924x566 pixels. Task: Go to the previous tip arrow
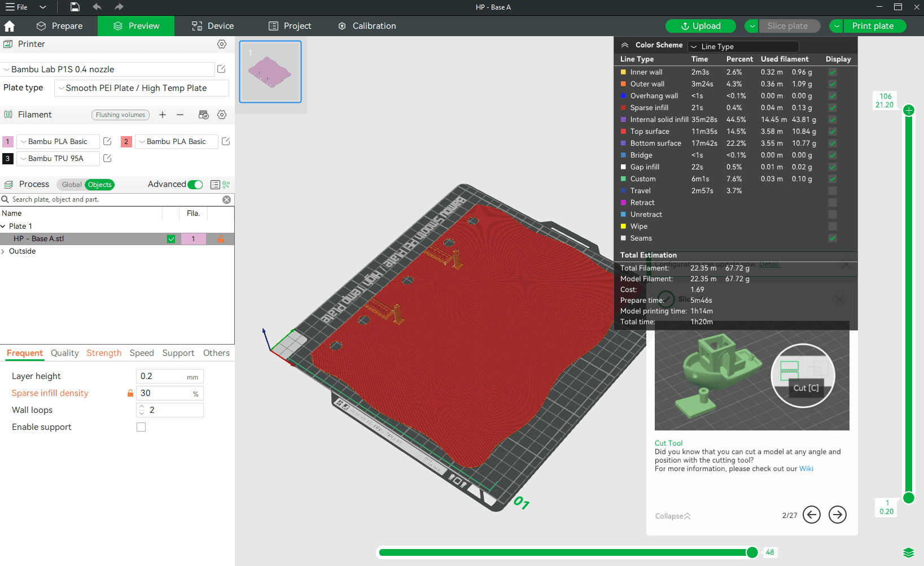tap(812, 515)
